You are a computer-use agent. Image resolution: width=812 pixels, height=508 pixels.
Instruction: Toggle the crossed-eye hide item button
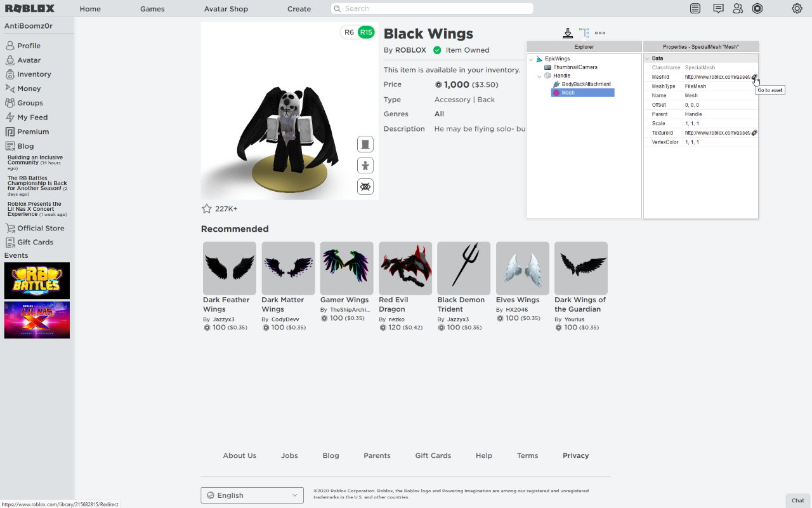coord(365,187)
